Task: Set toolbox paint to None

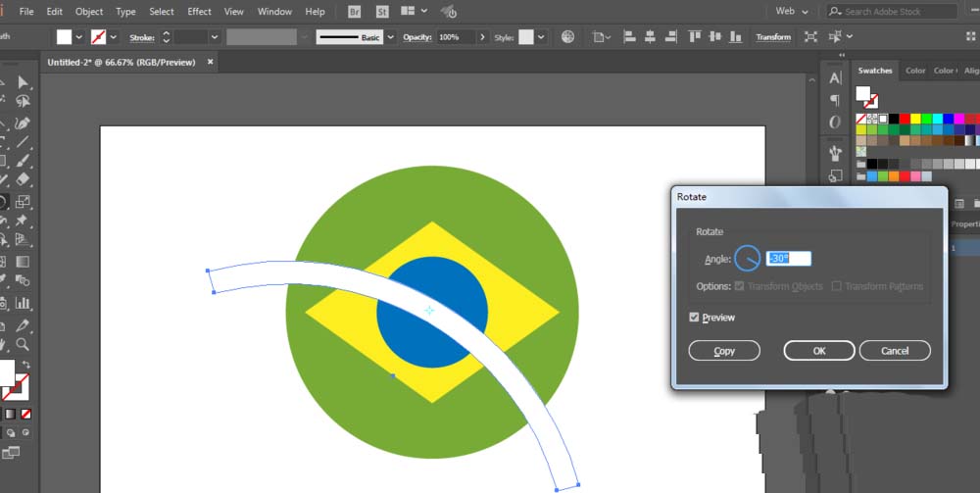Action: click(x=26, y=414)
